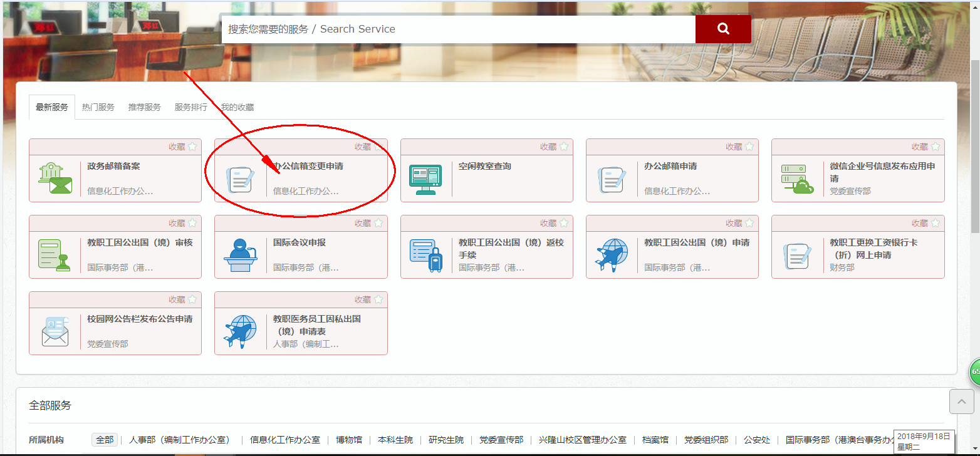Screen dimensions: 980x456
Task: Click the airplane globe icon for 教职工因公出国（境）申请
Action: 612,255
